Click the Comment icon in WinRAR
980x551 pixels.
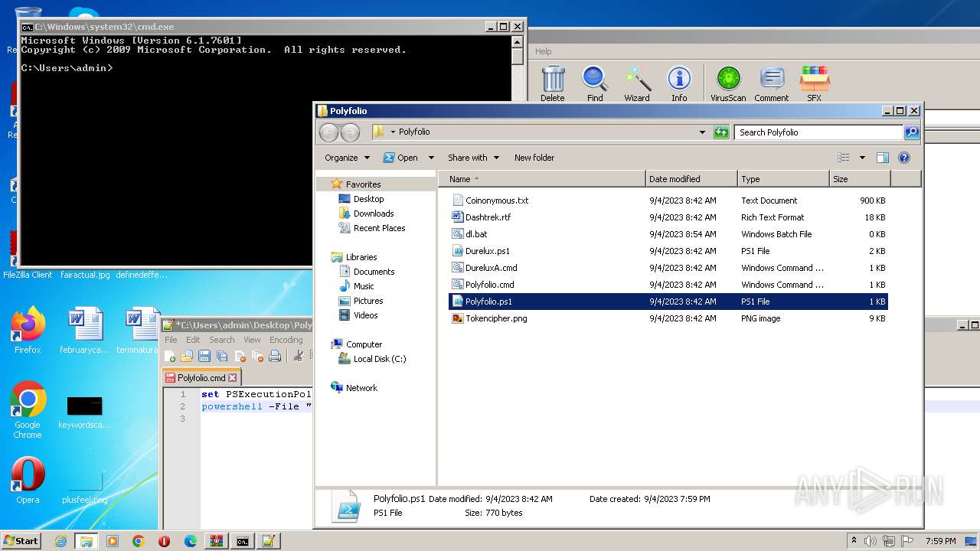click(772, 83)
